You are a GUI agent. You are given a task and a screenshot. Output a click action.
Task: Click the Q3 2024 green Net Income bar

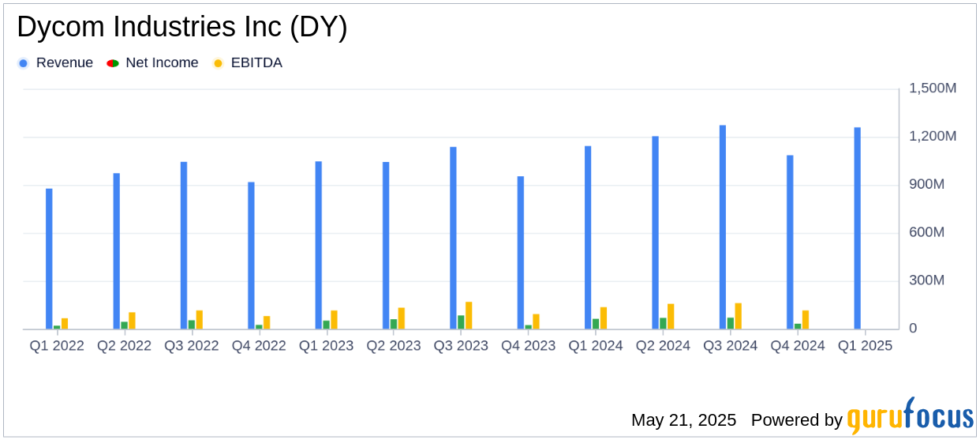click(x=731, y=324)
